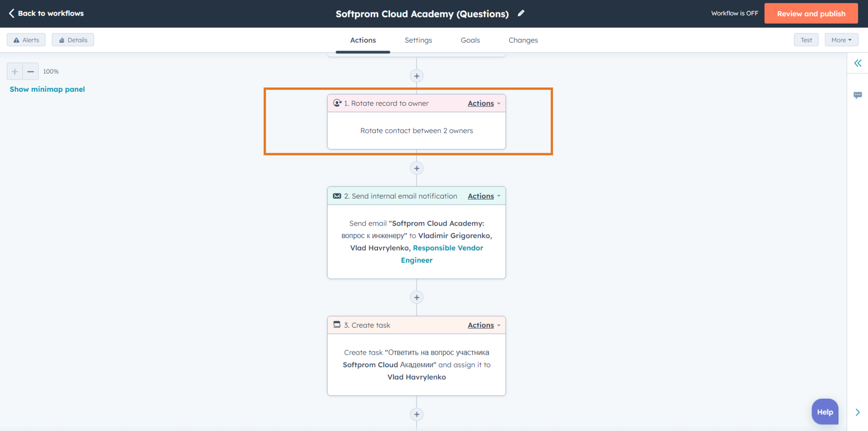Click the Rotate record owner icon
Image resolution: width=868 pixels, height=431 pixels.
(337, 103)
